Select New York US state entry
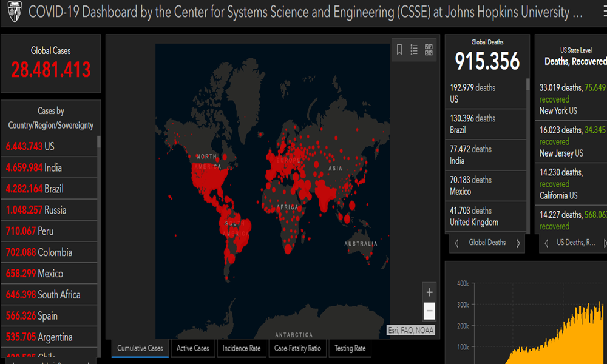The height and width of the screenshot is (364, 607). (571, 99)
